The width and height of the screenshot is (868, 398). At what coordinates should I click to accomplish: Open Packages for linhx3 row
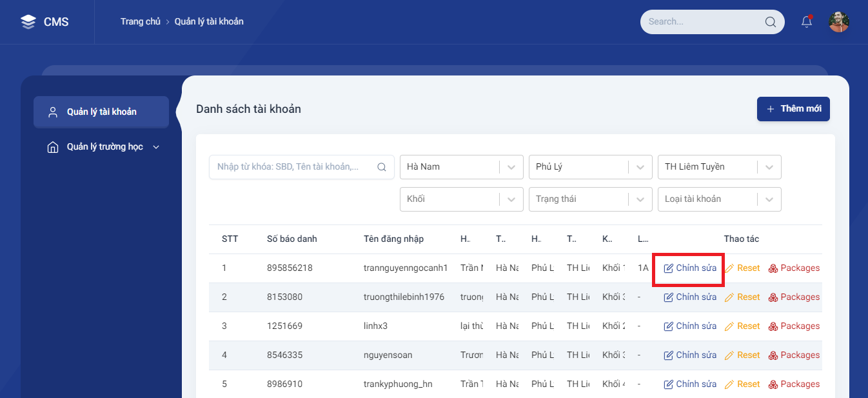pyautogui.click(x=794, y=326)
